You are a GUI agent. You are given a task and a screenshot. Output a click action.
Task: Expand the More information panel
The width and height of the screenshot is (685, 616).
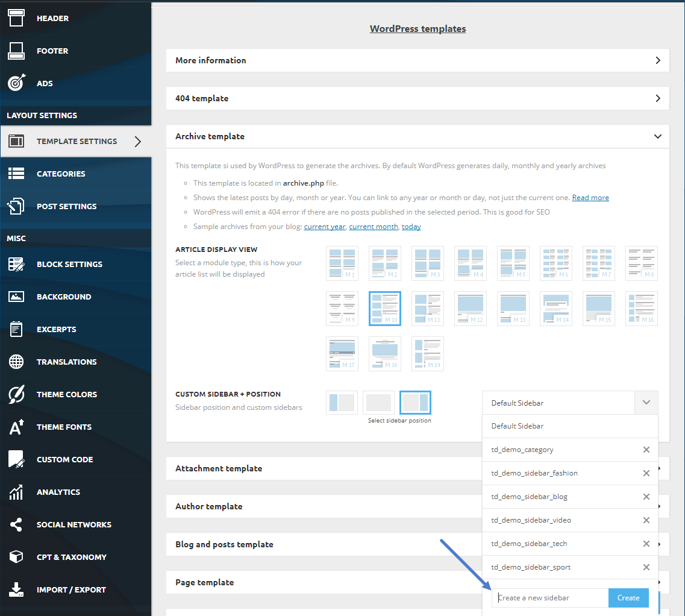pyautogui.click(x=418, y=60)
